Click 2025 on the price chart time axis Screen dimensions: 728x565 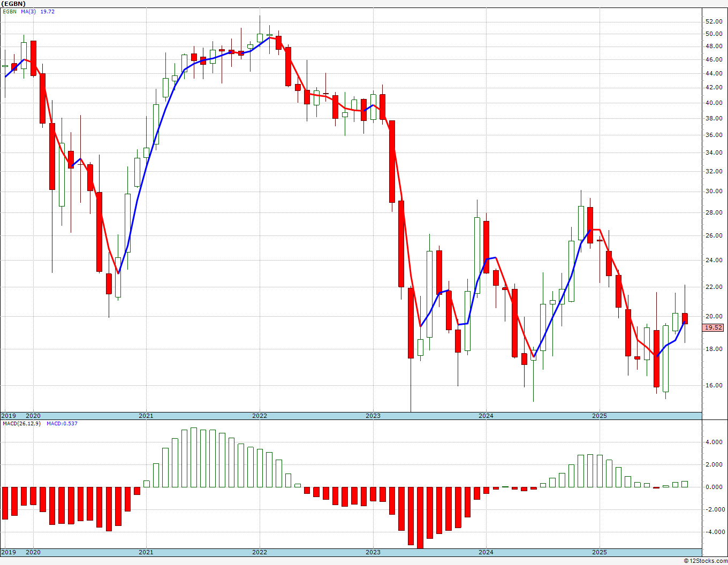coord(600,416)
